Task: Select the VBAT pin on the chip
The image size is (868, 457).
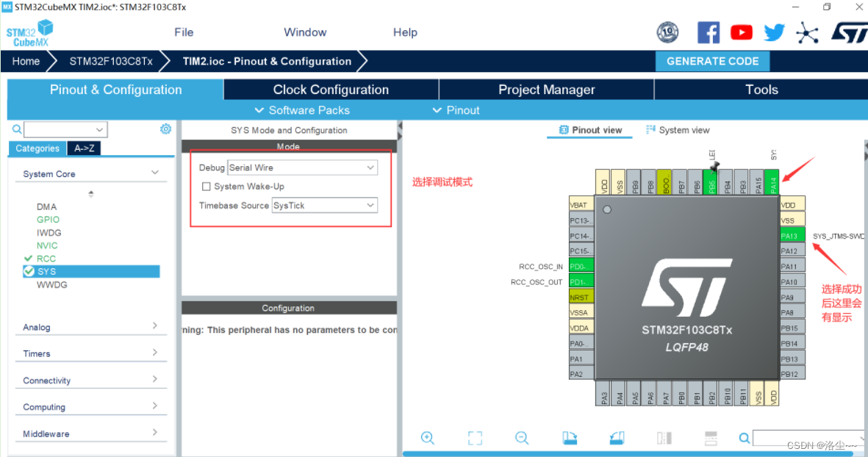Action: [x=581, y=205]
